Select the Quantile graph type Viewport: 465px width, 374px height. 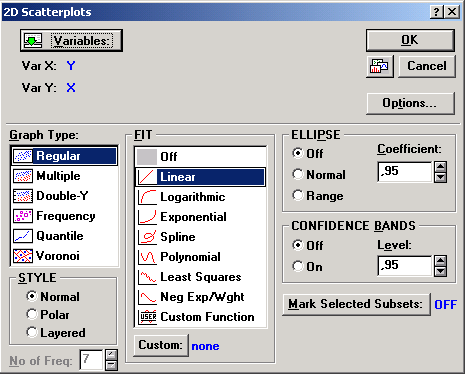65,236
